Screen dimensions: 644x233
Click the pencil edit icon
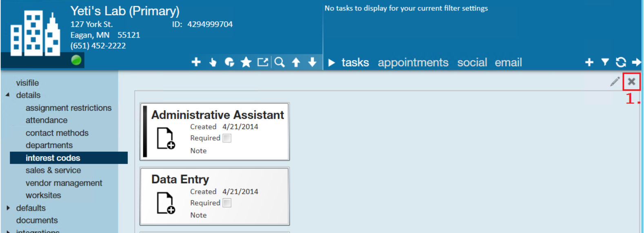click(615, 81)
